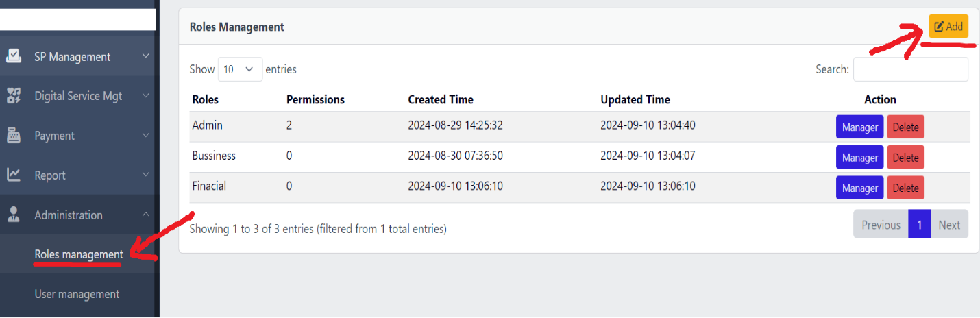980x318 pixels.
Task: Focus the Search input field
Action: click(x=910, y=69)
